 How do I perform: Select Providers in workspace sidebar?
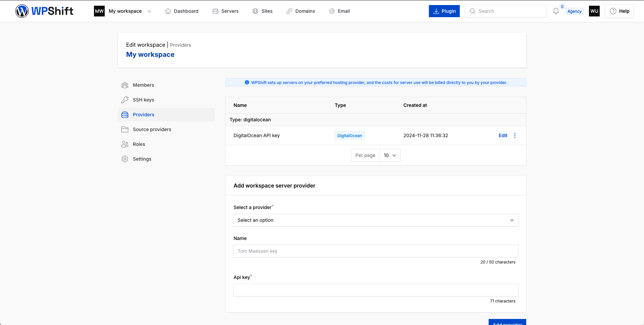[x=166, y=115]
